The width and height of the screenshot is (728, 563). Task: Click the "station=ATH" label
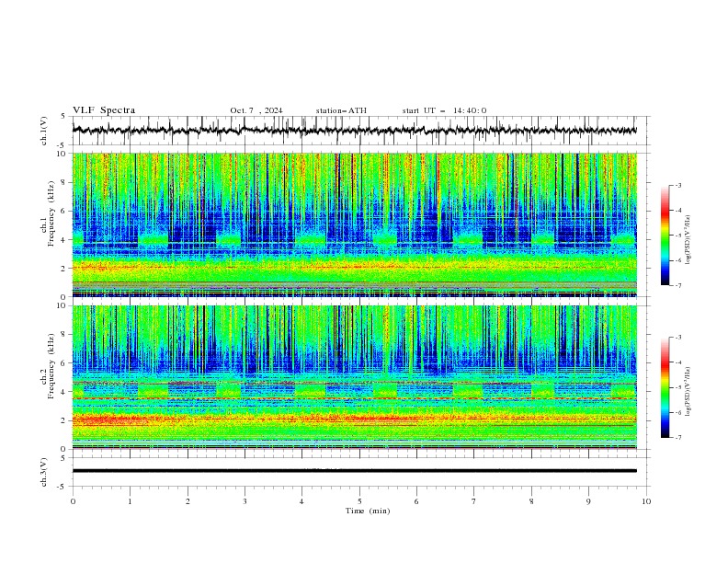[x=341, y=110]
